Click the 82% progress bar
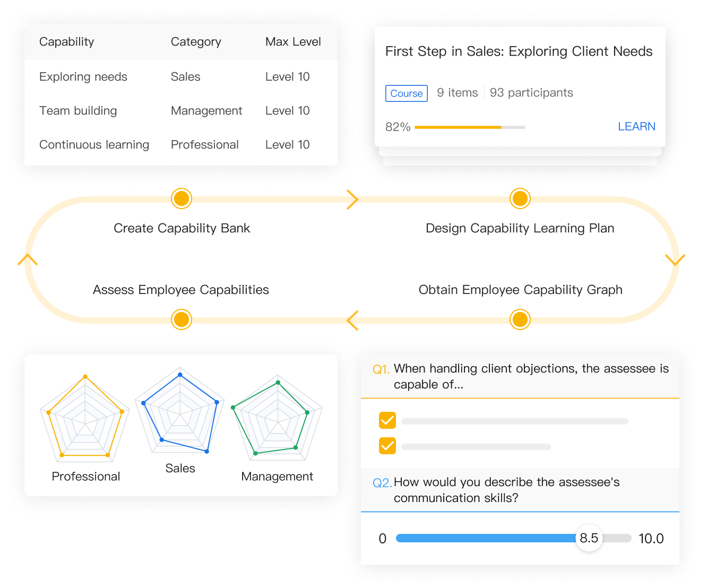Viewport: 707px width, 588px height. coord(469,127)
